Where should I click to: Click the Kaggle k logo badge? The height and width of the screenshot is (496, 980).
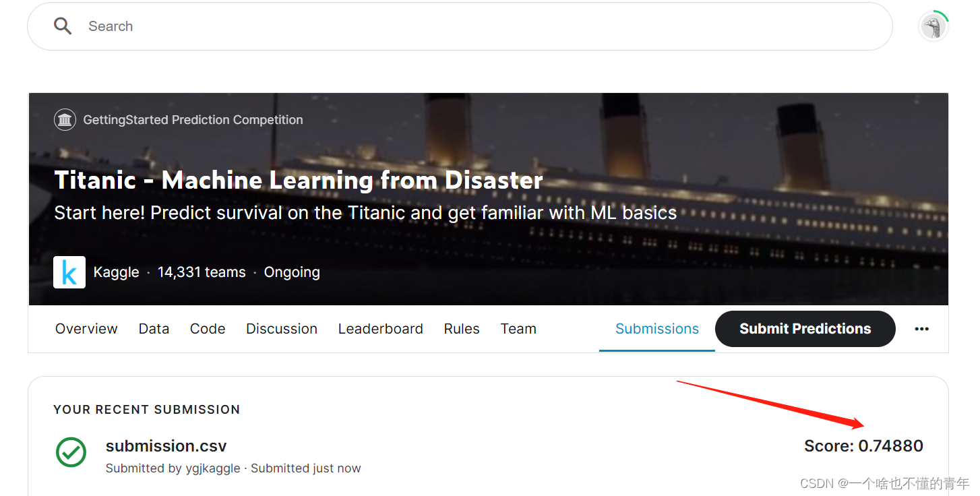[x=69, y=272]
